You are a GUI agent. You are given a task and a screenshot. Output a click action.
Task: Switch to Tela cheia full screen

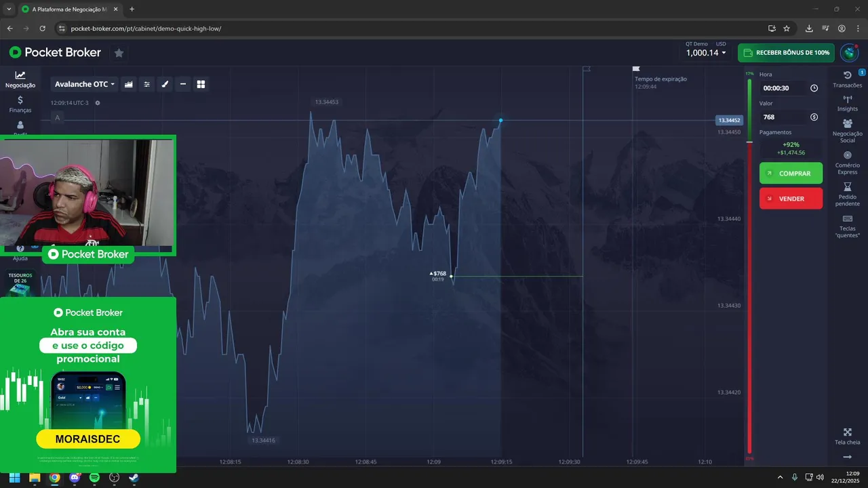847,436
